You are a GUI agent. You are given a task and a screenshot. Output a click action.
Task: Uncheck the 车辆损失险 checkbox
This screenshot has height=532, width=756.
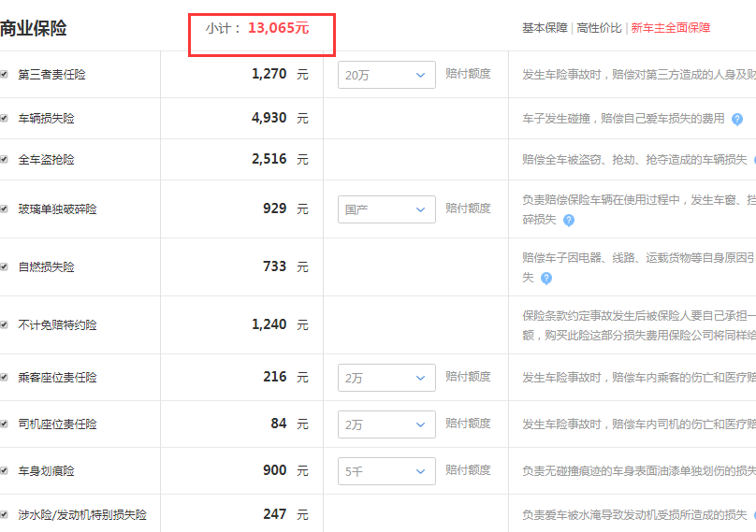(5, 118)
